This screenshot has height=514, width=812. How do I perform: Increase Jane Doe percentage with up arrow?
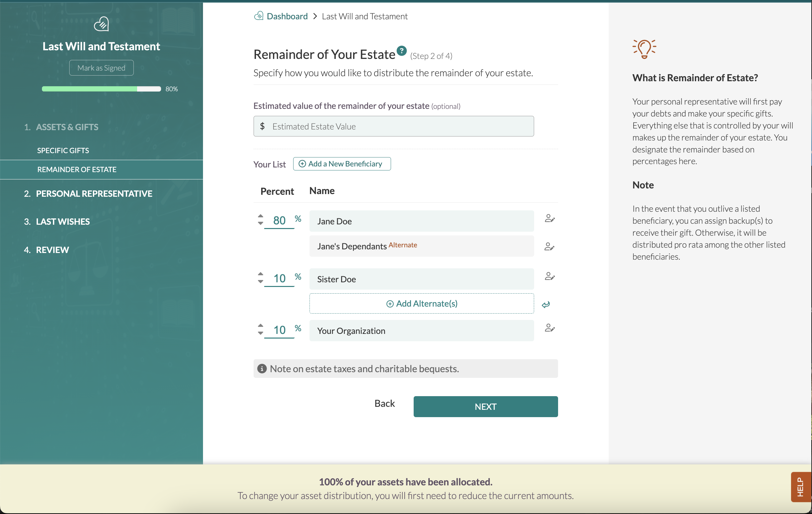coord(260,216)
